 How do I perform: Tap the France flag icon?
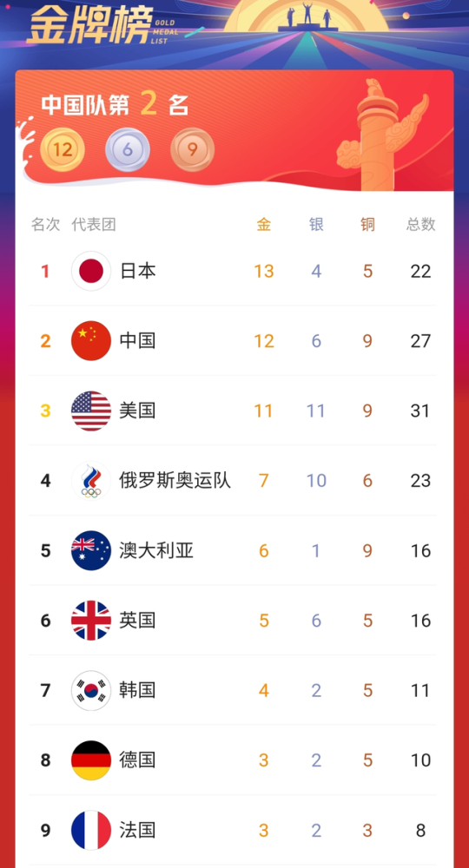(91, 831)
